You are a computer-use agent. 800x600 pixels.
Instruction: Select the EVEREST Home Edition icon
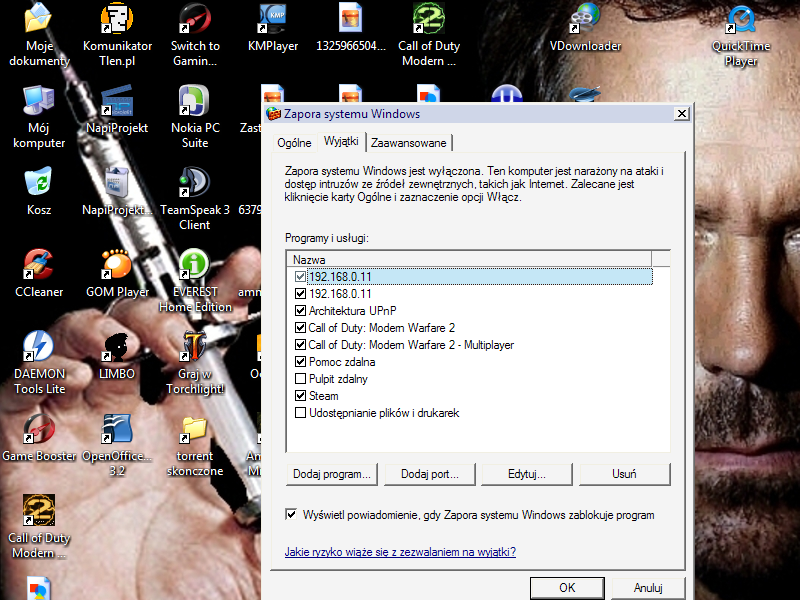(x=195, y=281)
